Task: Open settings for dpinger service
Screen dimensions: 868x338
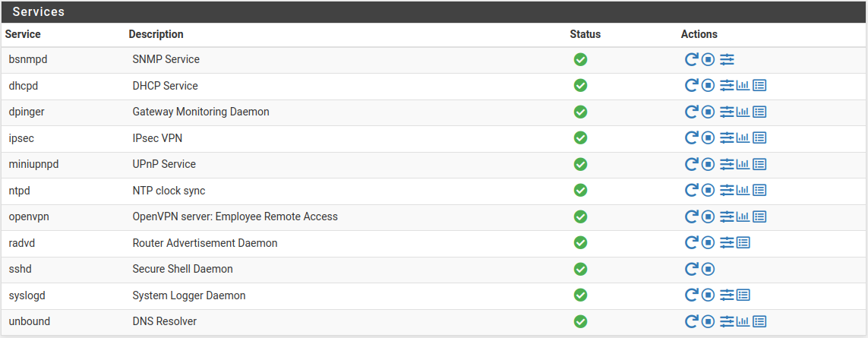Action: click(x=727, y=112)
